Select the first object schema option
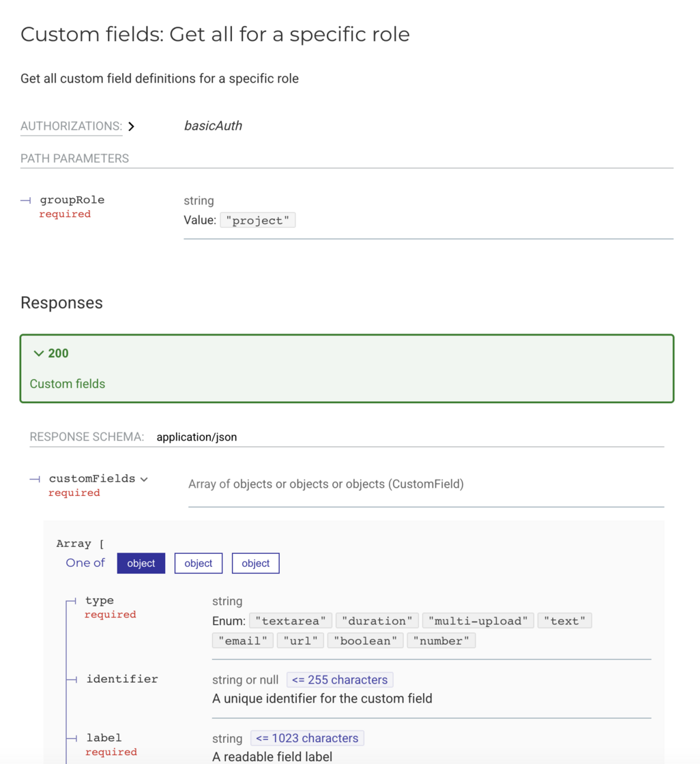 (x=141, y=563)
